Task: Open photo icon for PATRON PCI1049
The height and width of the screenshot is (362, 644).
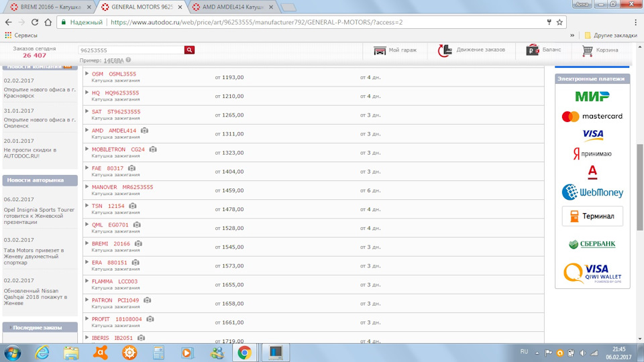Action: pos(148,300)
